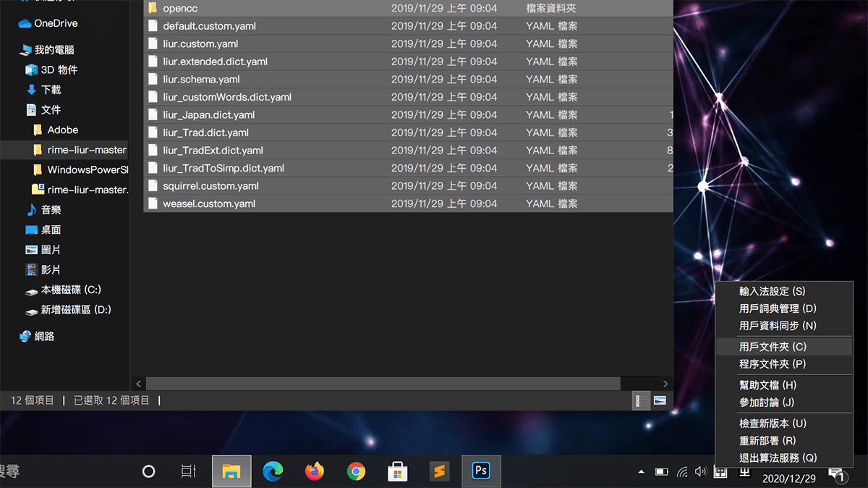This screenshot has width=868, height=488.
Task: Open Sublime Text from the taskbar
Action: point(438,471)
